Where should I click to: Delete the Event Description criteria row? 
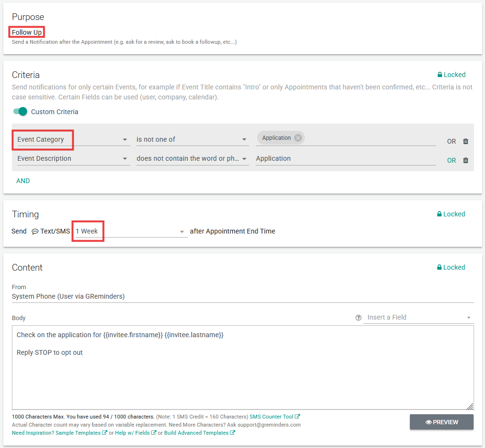466,160
